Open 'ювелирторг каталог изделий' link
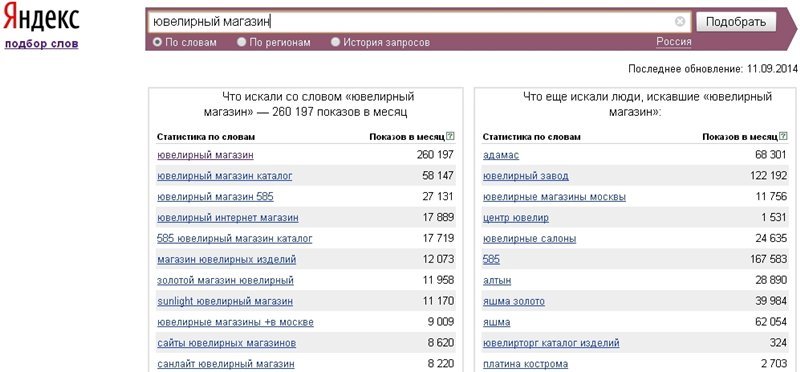This screenshot has height=372, width=800. [x=551, y=343]
